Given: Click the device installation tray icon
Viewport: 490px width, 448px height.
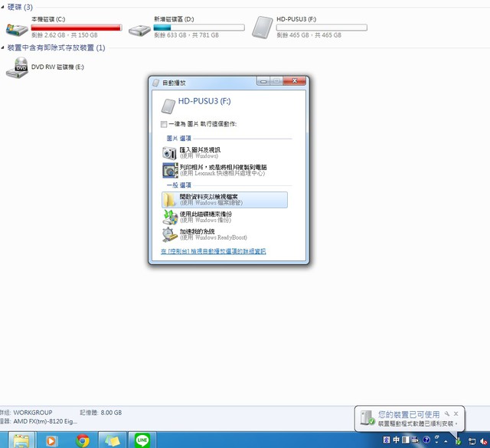Looking at the screenshot, I should 458,441.
